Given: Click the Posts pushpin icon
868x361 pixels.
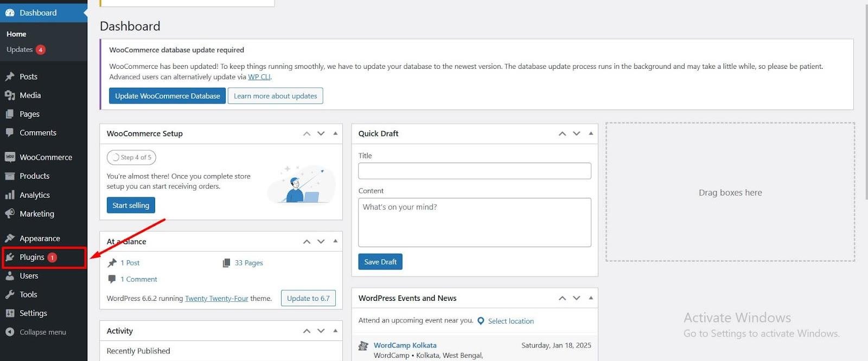Looking at the screenshot, I should [x=10, y=76].
